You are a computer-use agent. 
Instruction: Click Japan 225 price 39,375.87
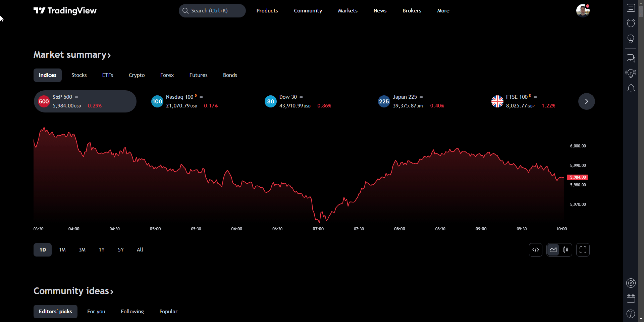click(x=405, y=106)
